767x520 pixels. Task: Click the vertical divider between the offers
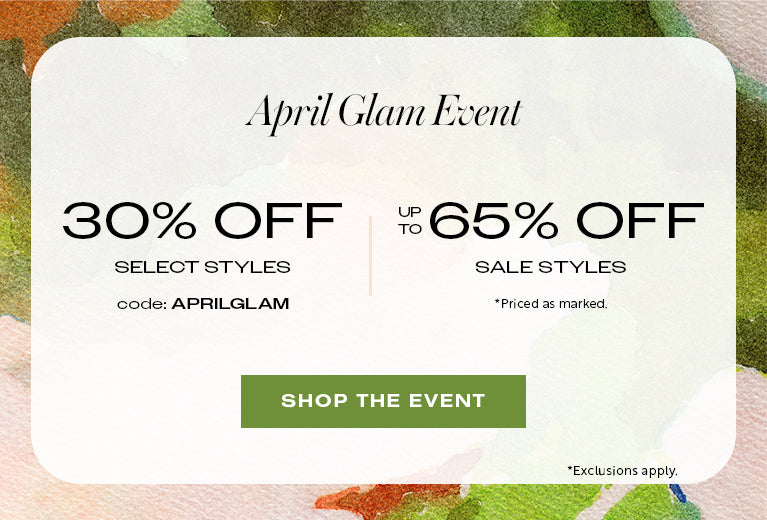pos(370,255)
